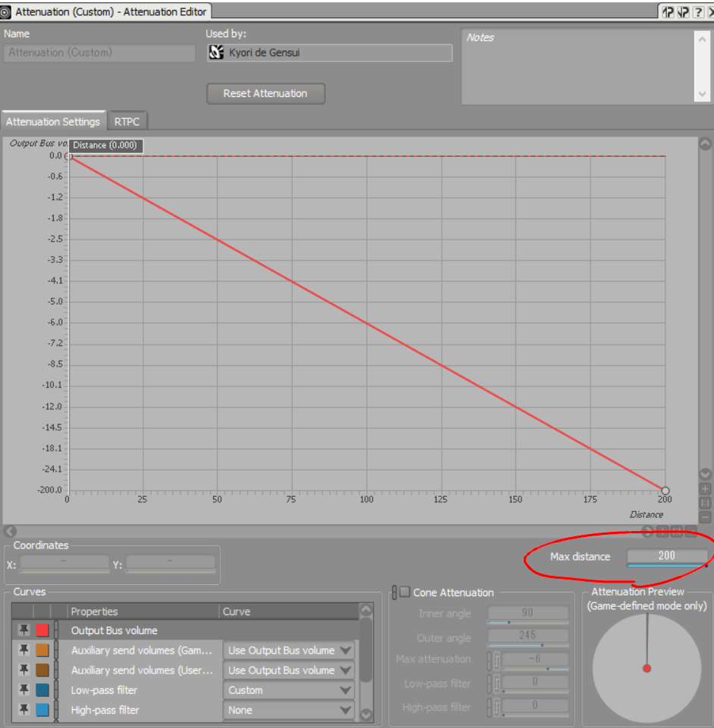Click the orange Auxiliary send (Game) color swatch
The width and height of the screenshot is (714, 728).
pos(42,650)
